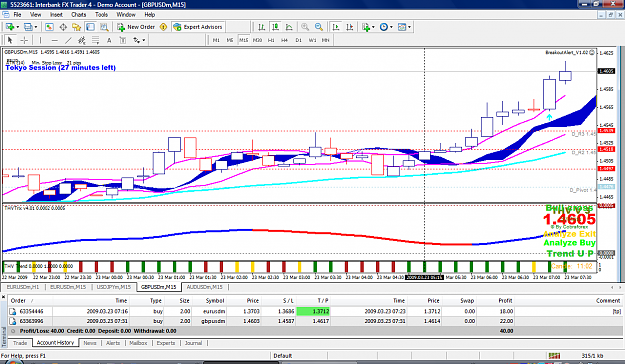
Task: Open the Trade tab in Terminal
Action: point(20,343)
